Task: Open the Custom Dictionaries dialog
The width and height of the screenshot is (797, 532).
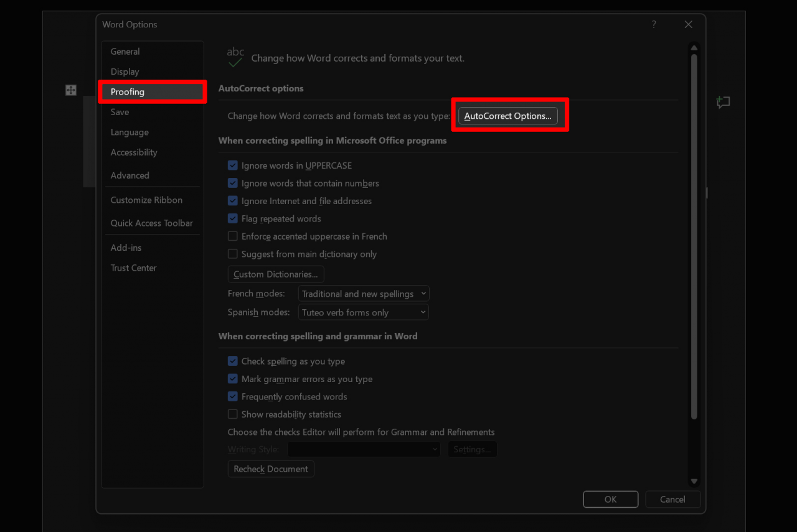Action: click(275, 274)
